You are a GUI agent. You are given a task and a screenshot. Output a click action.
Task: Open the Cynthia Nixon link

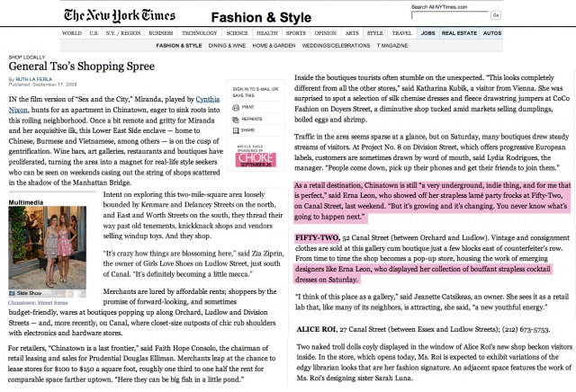pyautogui.click(x=114, y=104)
